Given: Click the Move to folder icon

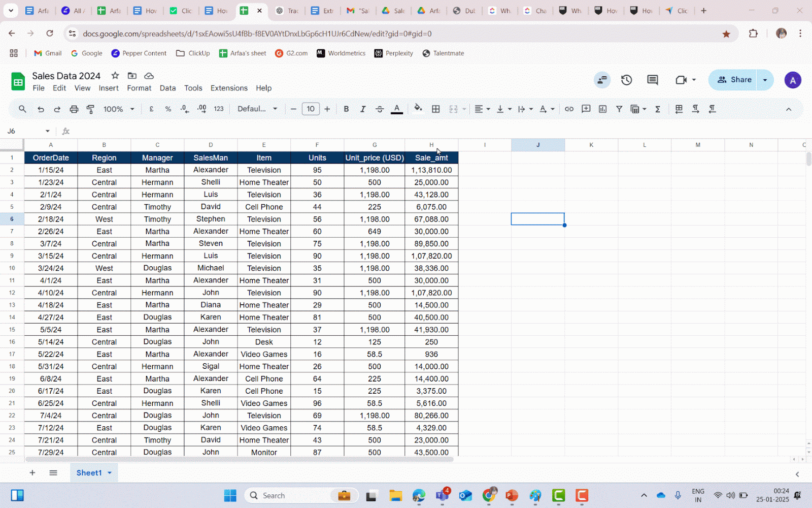Looking at the screenshot, I should coord(132,76).
